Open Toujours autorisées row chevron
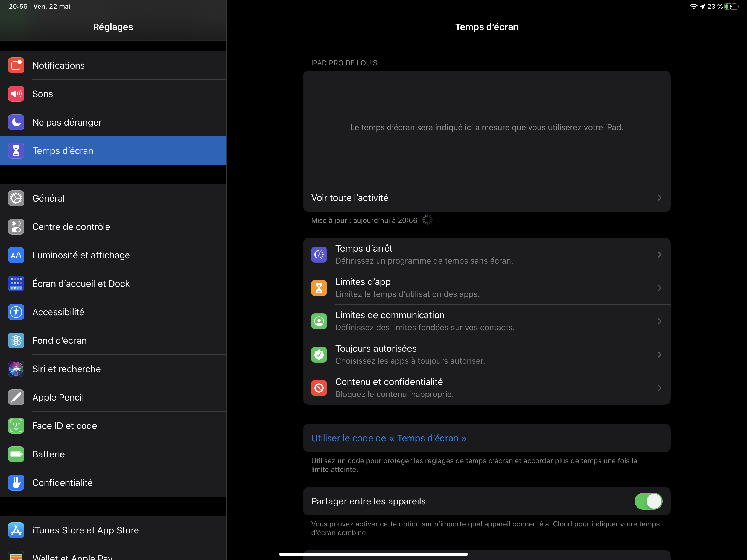747x560 pixels. 659,355
